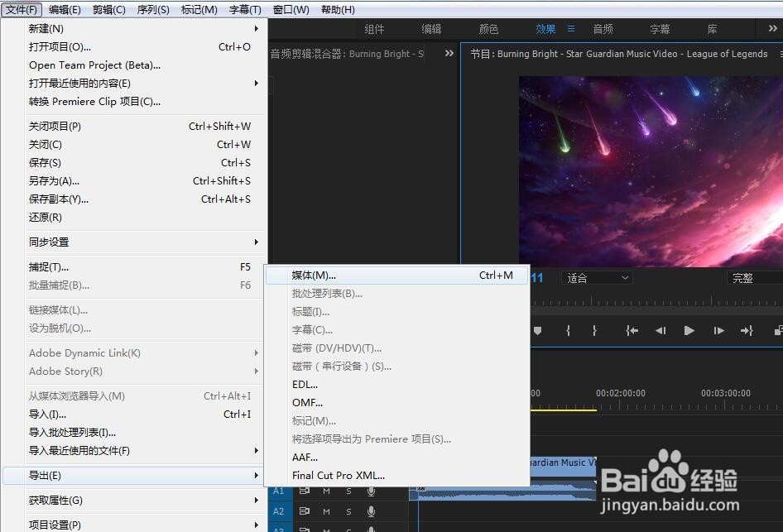Click the Mark Out brace icon

594,330
